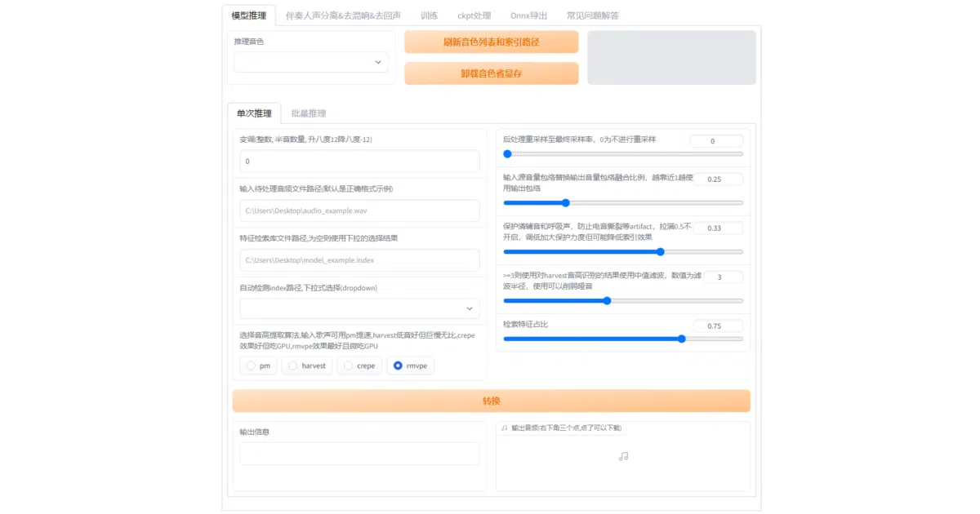Switch to the 模型推理 tab

pos(248,15)
